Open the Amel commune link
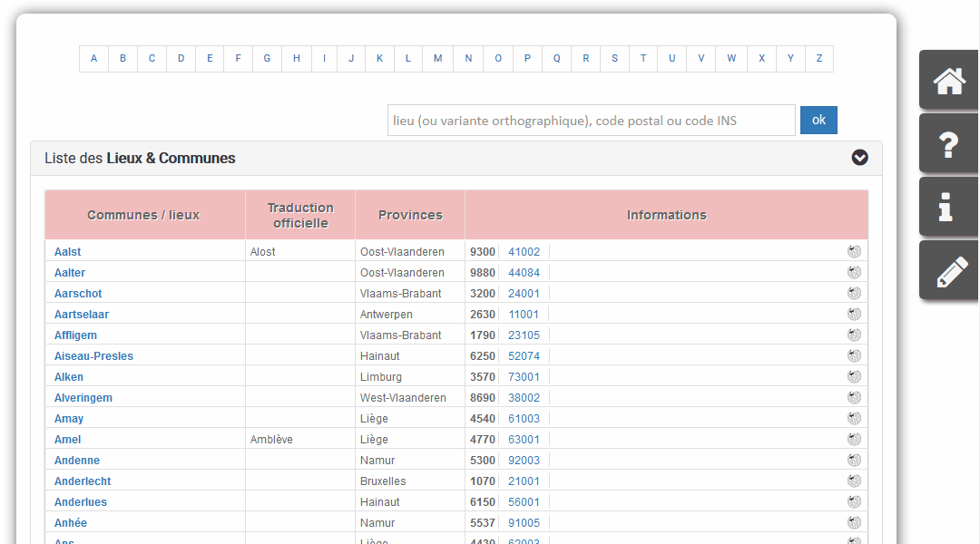 coord(67,440)
